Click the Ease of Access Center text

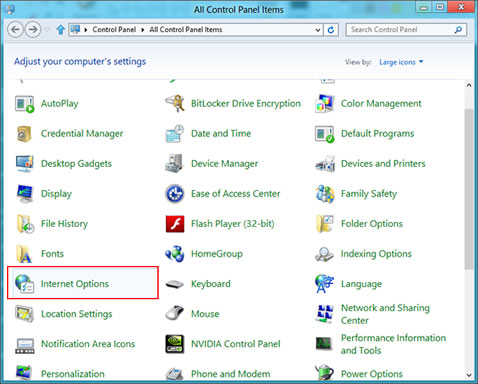click(x=235, y=194)
